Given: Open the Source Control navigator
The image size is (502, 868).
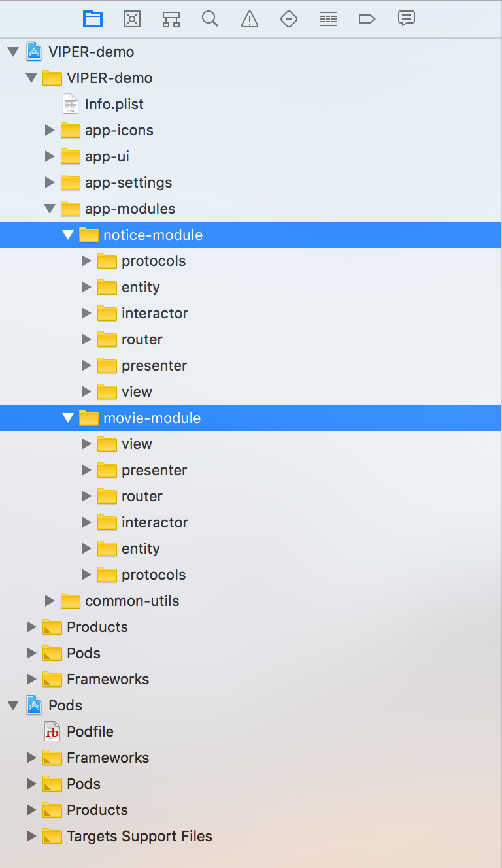Looking at the screenshot, I should 132,18.
